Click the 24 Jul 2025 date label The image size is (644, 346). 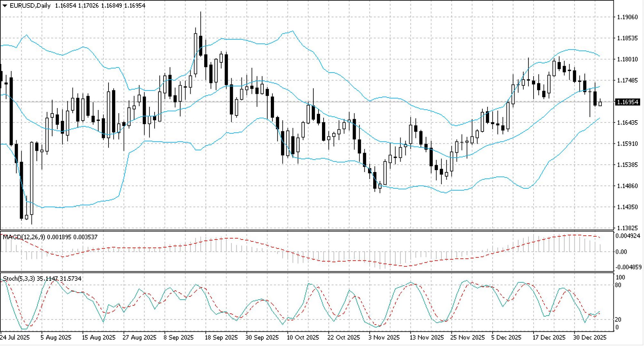tap(15, 337)
